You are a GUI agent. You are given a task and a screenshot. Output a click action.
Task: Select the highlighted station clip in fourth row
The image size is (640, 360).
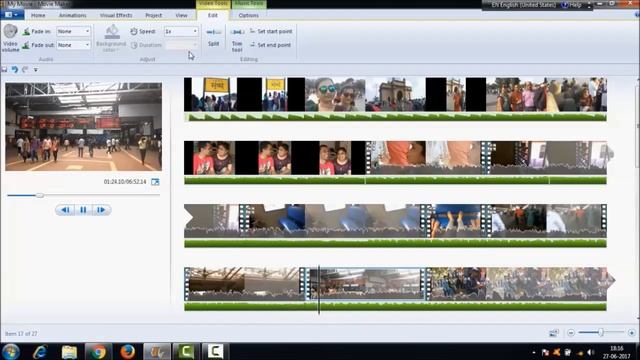(367, 284)
